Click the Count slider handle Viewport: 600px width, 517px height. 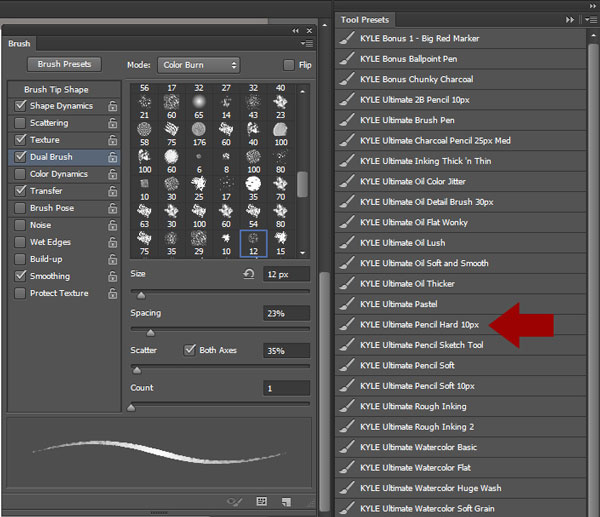pos(131,407)
